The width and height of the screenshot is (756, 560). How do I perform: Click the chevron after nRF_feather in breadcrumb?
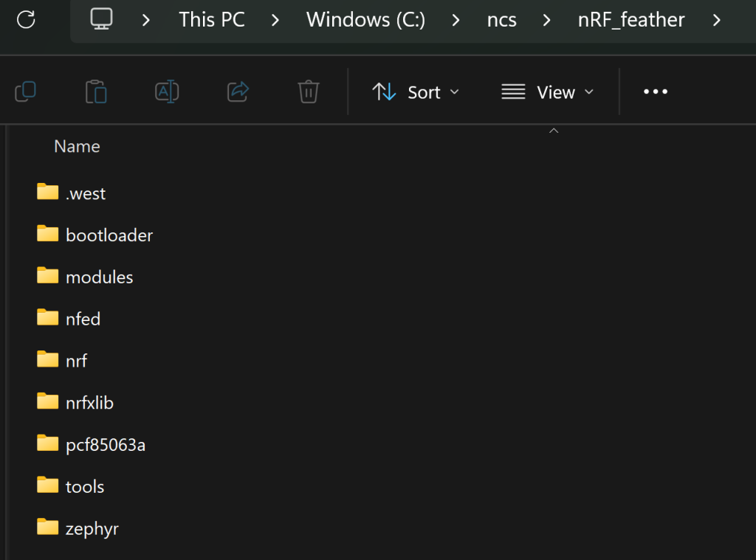point(717,20)
